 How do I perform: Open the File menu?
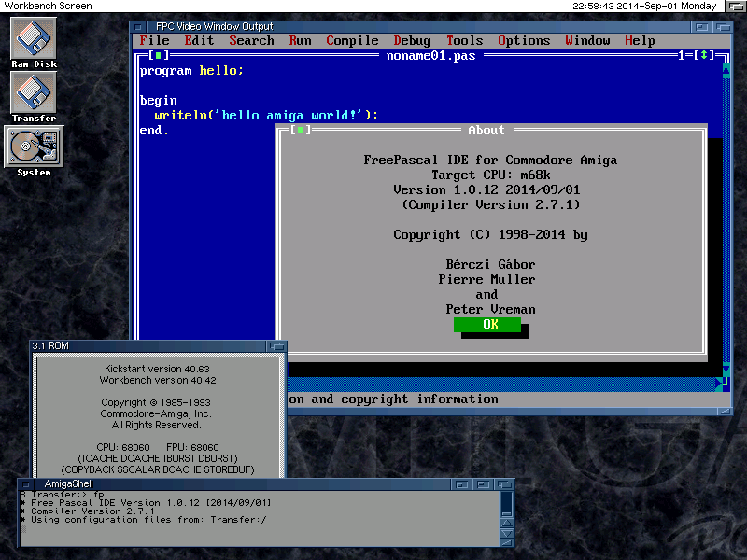point(154,40)
